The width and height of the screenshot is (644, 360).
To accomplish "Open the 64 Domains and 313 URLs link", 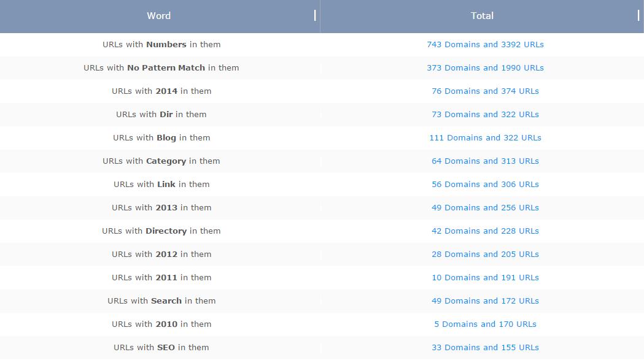I will pyautogui.click(x=485, y=161).
